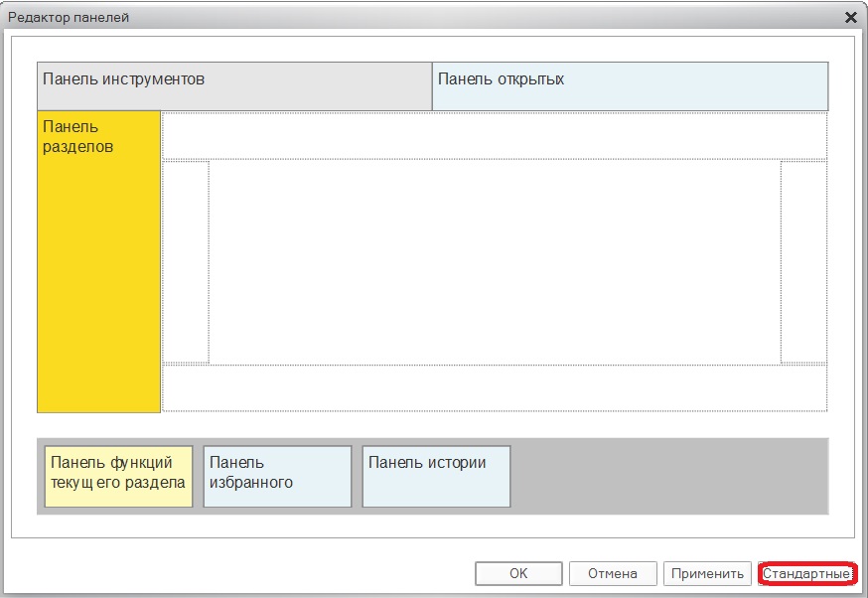The image size is (868, 598).
Task: Click the Стандартные button
Action: 806,573
